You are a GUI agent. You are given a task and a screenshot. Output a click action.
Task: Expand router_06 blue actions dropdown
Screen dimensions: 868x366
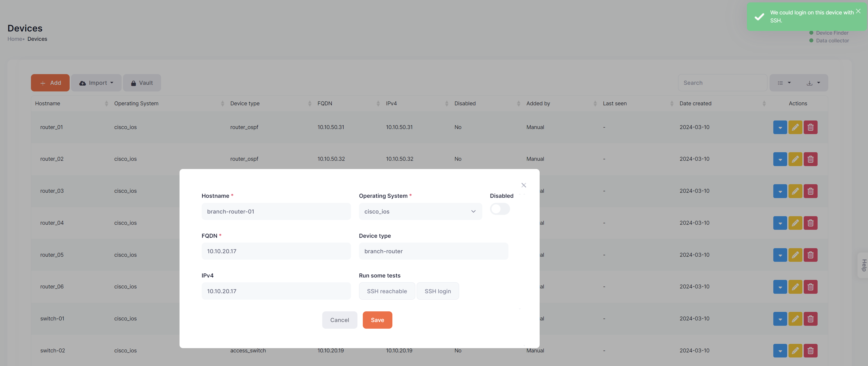[780, 287]
